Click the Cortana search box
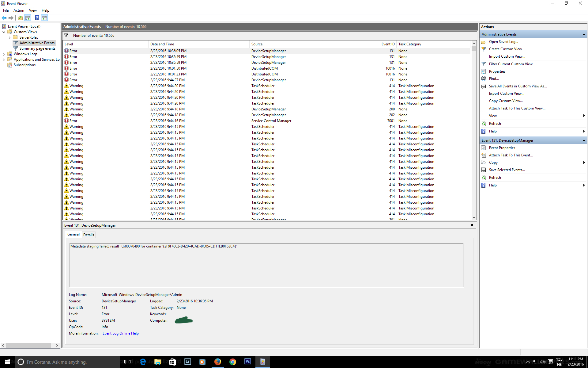The width and height of the screenshot is (588, 368). (x=67, y=362)
